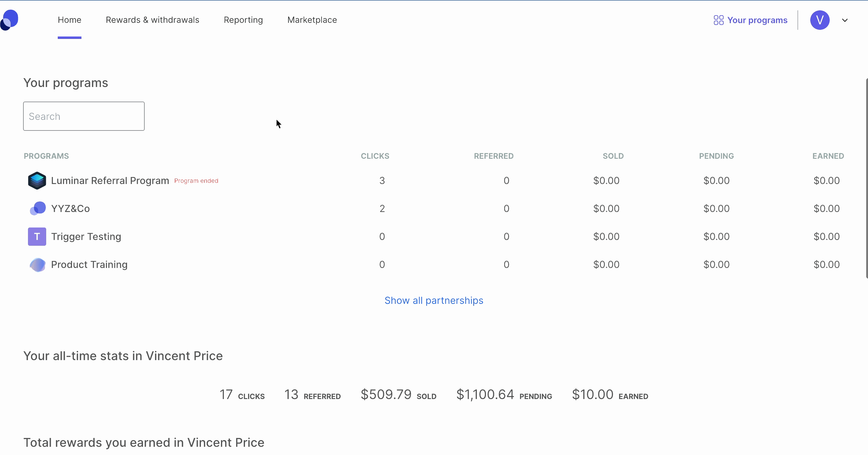Click the Product Training program icon
This screenshot has width=868, height=455.
point(37,265)
